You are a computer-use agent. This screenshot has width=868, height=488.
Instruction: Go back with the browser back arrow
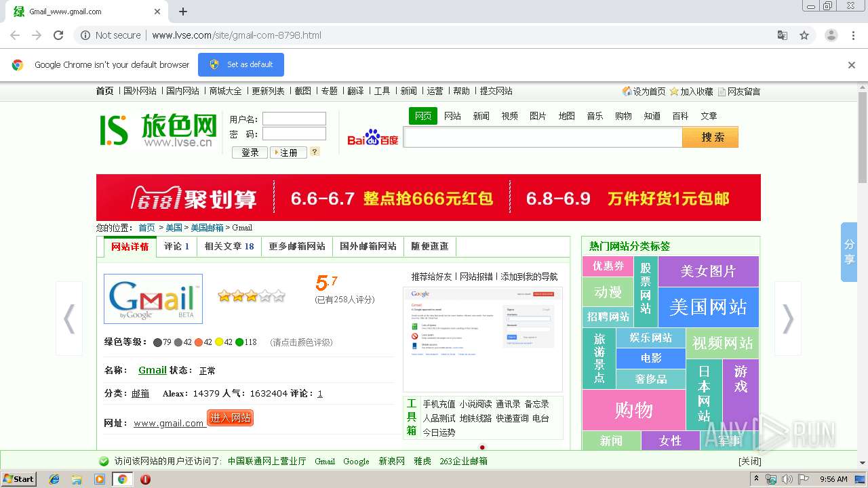[15, 35]
